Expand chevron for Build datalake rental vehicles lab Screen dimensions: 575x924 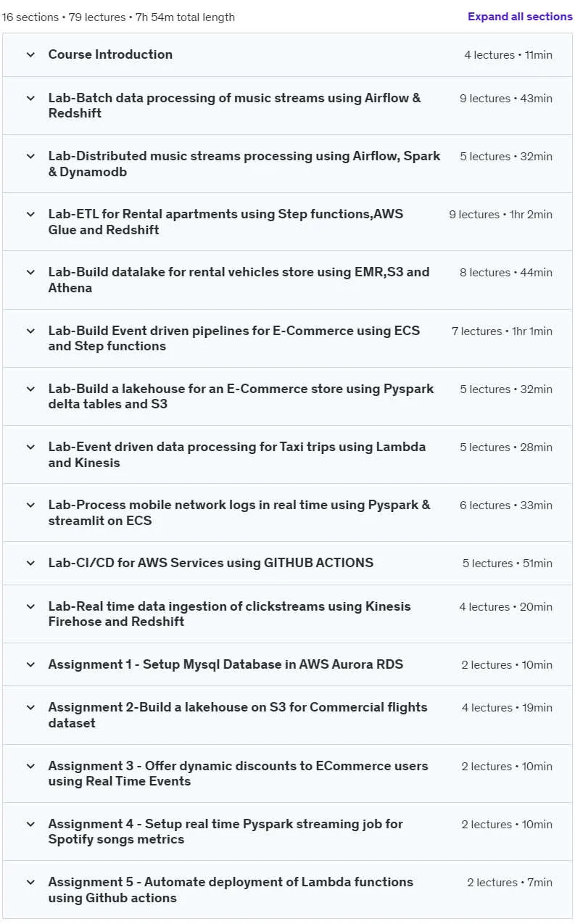pyautogui.click(x=30, y=272)
